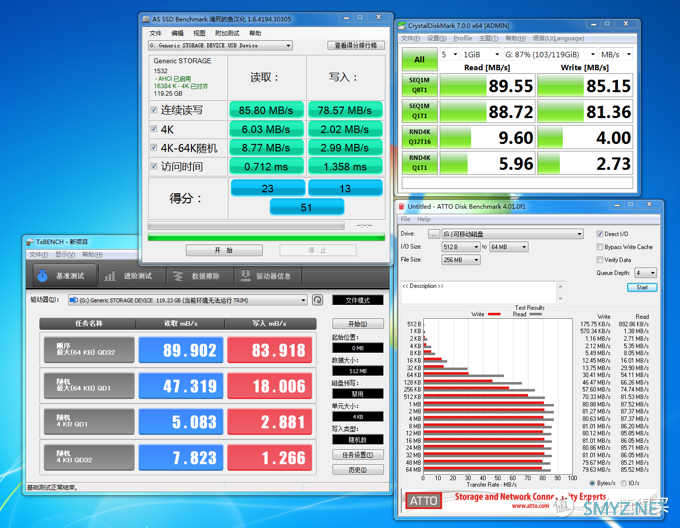Viewport: 680px width, 528px height.
Task: Run the SEQ1M Q1T1 test in CrystalDiskMark
Action: tap(419, 111)
